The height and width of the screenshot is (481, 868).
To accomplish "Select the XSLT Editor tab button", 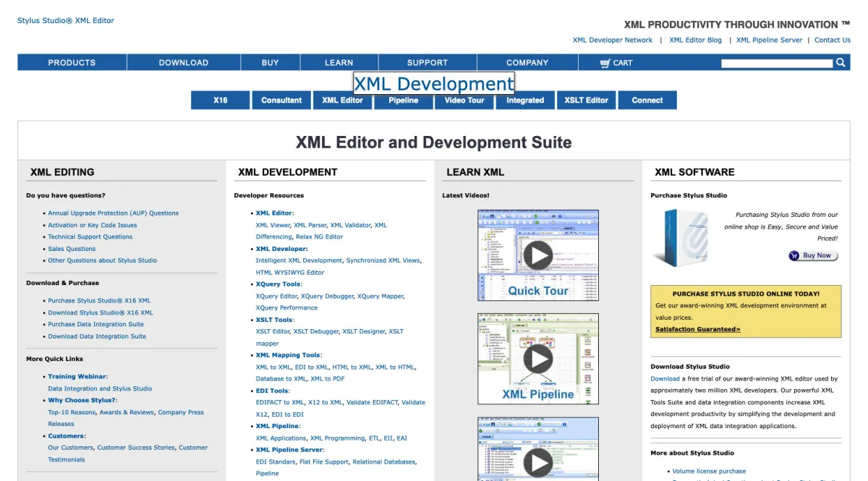I will [x=586, y=101].
